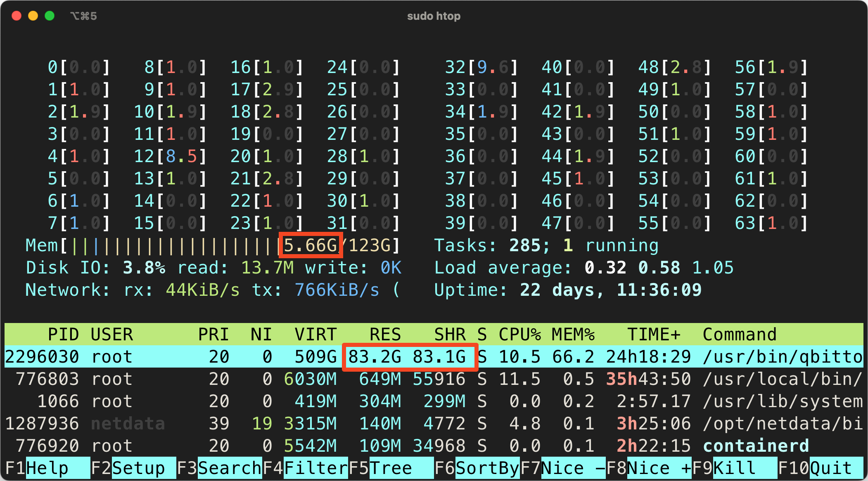
Task: Click the 83.2G RES value of qbittorrent
Action: (x=375, y=357)
